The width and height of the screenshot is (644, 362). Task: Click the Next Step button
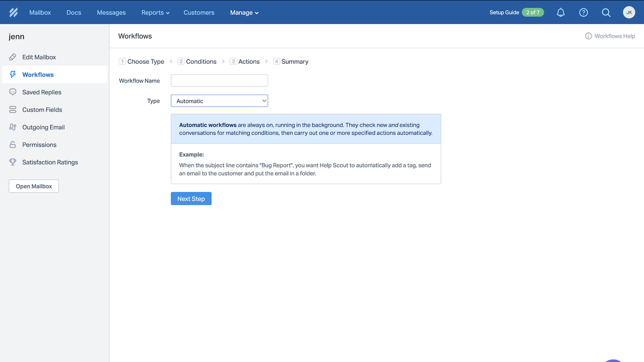point(191,199)
